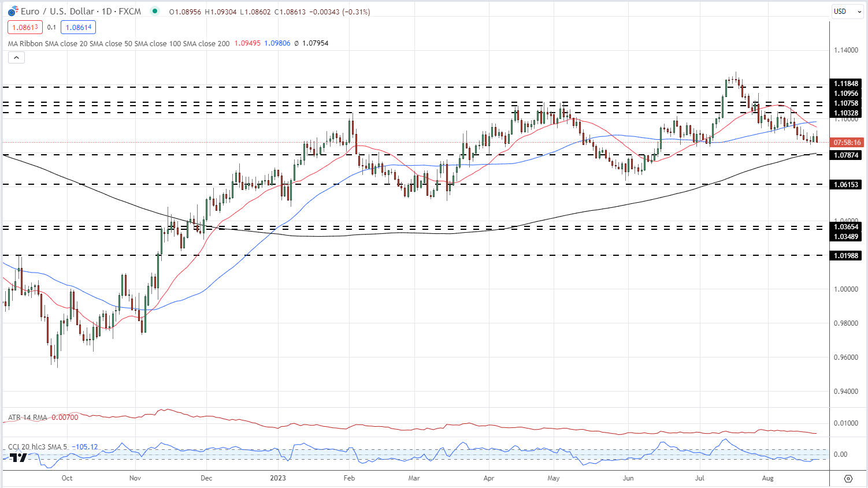Click the red SMA value 1.09495
The width and height of the screenshot is (868, 488).
(x=247, y=43)
